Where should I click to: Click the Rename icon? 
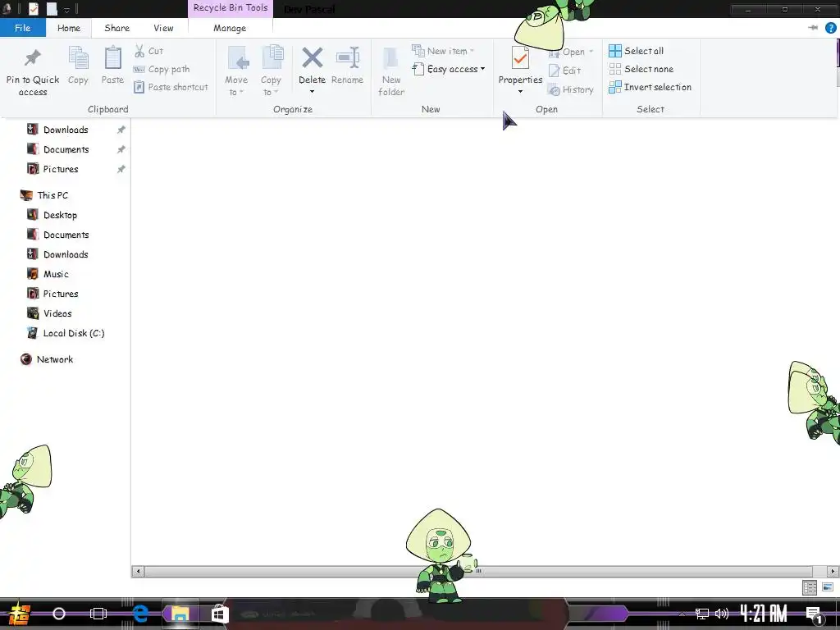tap(347, 58)
